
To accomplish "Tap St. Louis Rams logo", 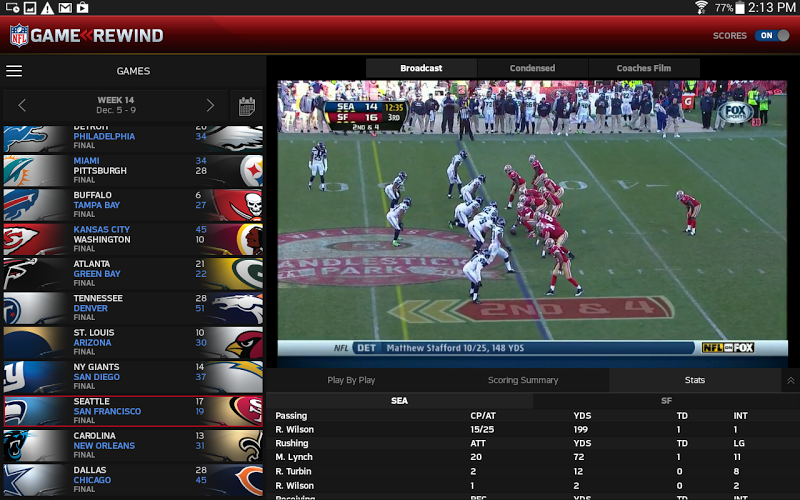I will (26, 343).
